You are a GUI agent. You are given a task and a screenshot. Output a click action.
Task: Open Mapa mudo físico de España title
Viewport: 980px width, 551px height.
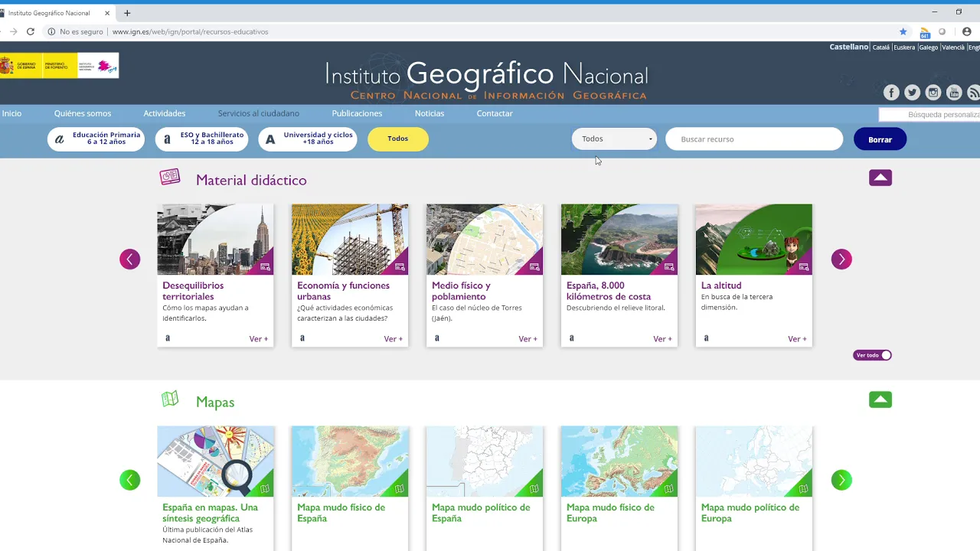pyautogui.click(x=341, y=513)
